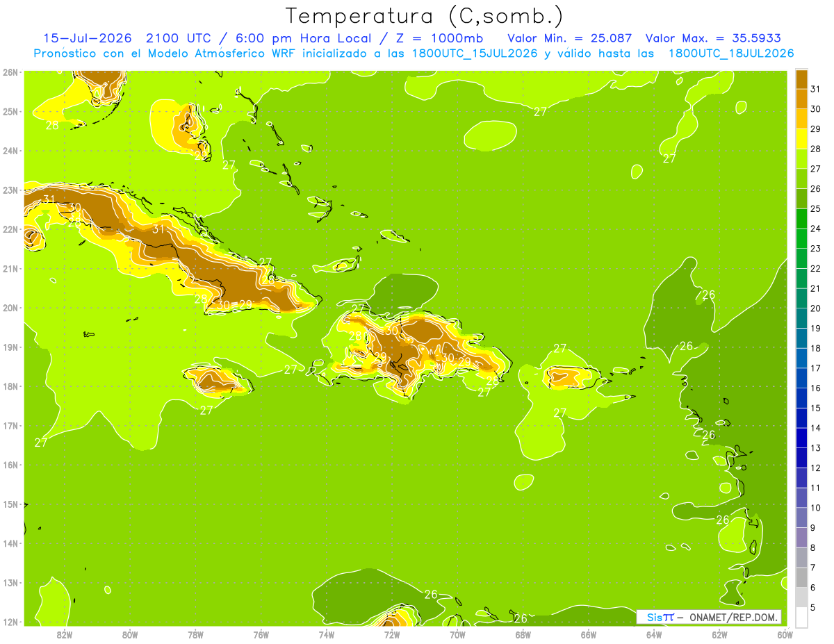Click the '82W' longitude axis label

(x=65, y=634)
